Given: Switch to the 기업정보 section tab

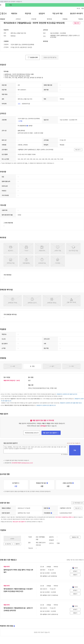Looking at the screenshot, I should point(80,19).
